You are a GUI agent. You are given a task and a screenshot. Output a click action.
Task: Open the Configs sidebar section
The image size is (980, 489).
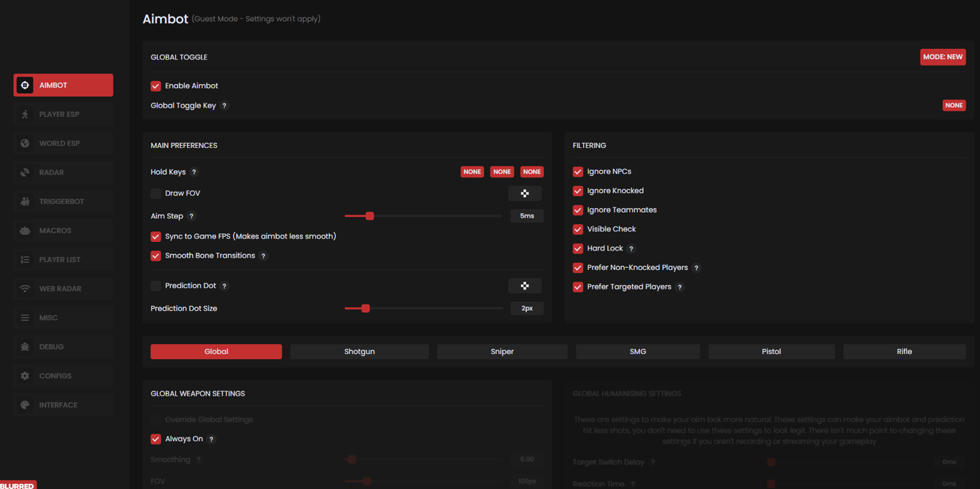click(x=63, y=376)
